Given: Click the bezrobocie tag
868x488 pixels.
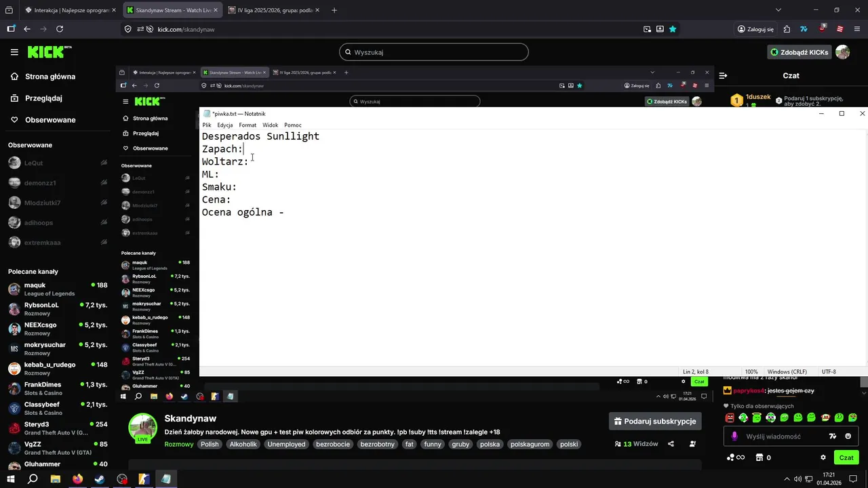Looking at the screenshot, I should pos(333,445).
